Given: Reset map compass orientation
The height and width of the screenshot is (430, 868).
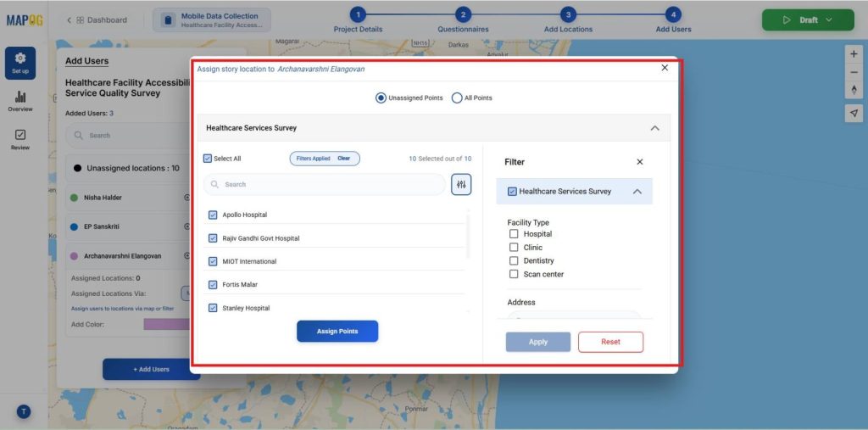Looking at the screenshot, I should (854, 90).
